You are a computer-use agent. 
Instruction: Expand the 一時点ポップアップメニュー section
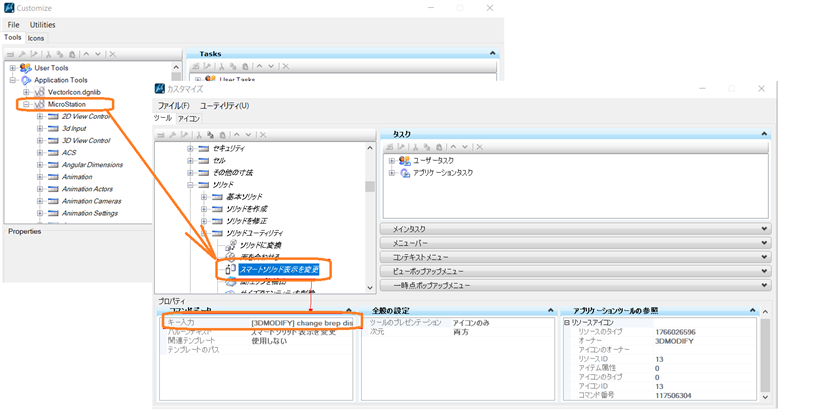(576, 286)
